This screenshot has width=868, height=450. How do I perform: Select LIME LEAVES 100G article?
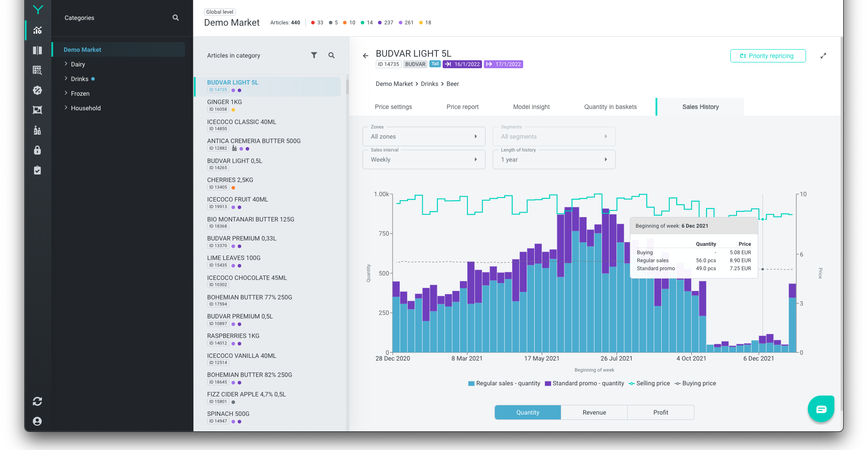click(268, 261)
